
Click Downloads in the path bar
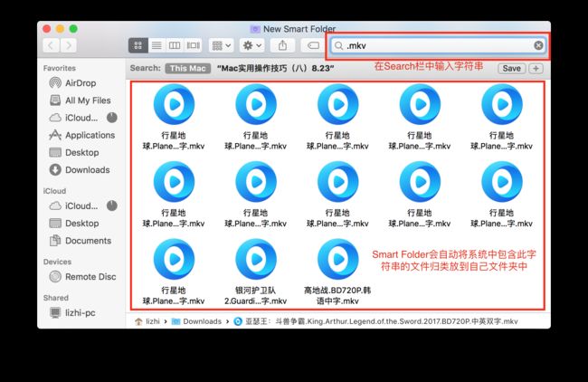pos(196,321)
